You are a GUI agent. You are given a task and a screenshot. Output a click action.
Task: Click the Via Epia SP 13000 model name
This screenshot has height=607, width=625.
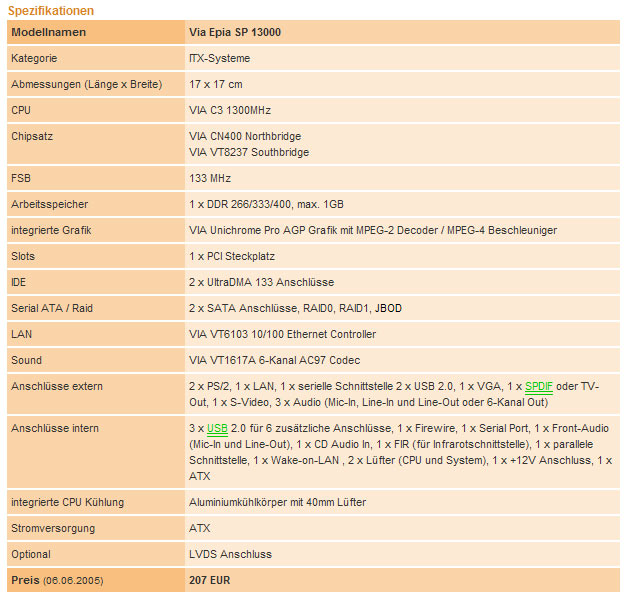coord(235,33)
